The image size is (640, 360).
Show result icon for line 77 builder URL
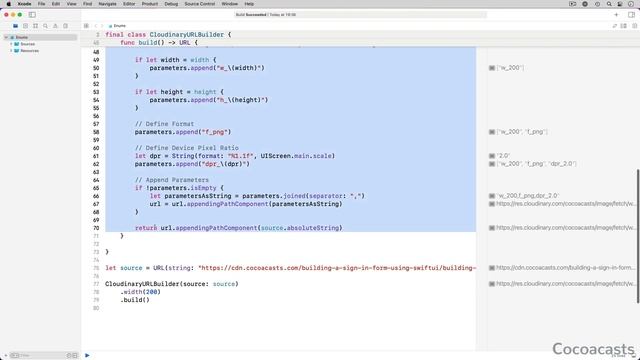[492, 284]
